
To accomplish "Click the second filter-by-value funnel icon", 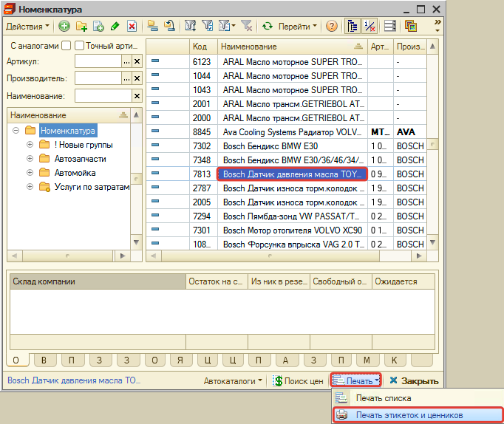I will pos(208,26).
